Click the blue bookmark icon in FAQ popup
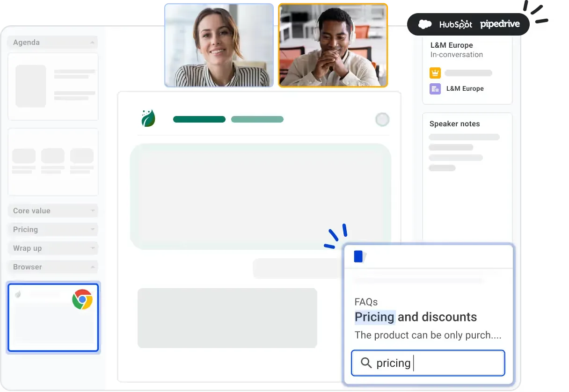 [x=358, y=256]
